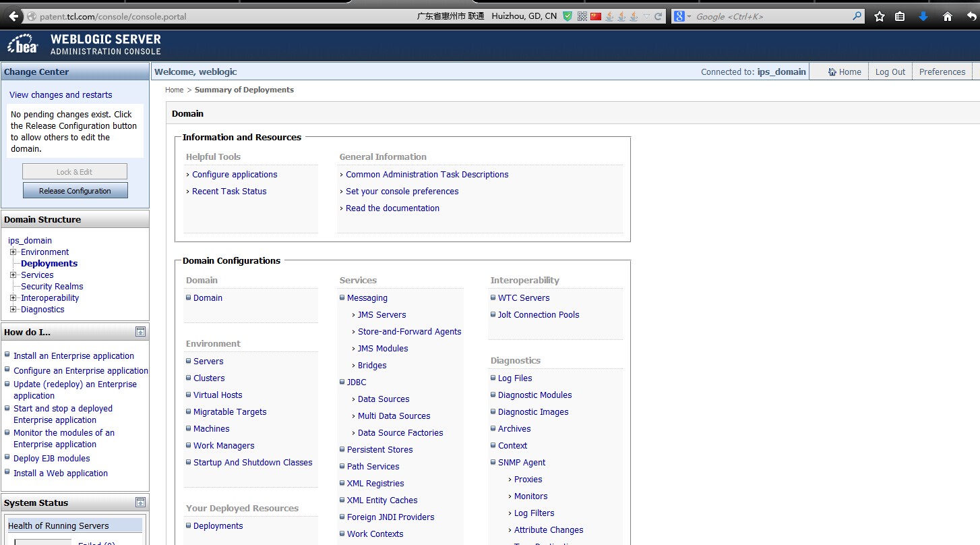Viewport: 980px width, 545px height.
Task: Open View changes and restarts link
Action: coord(61,95)
